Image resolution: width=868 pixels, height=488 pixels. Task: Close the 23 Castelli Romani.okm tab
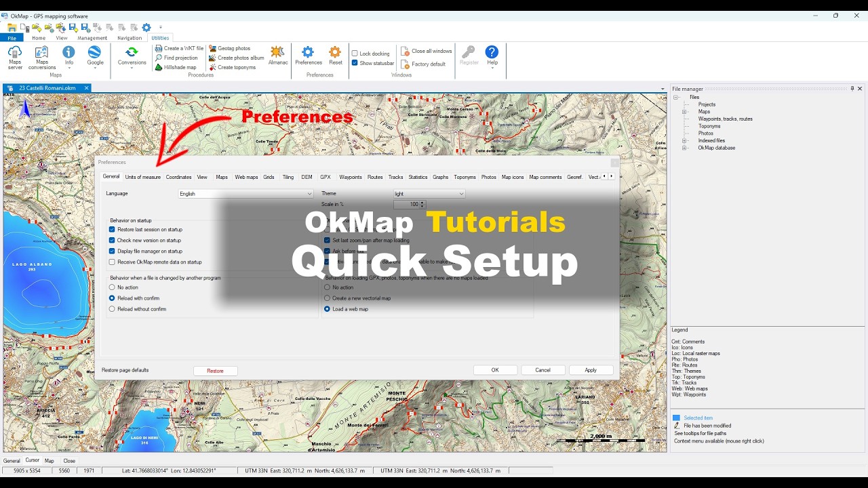(86, 88)
